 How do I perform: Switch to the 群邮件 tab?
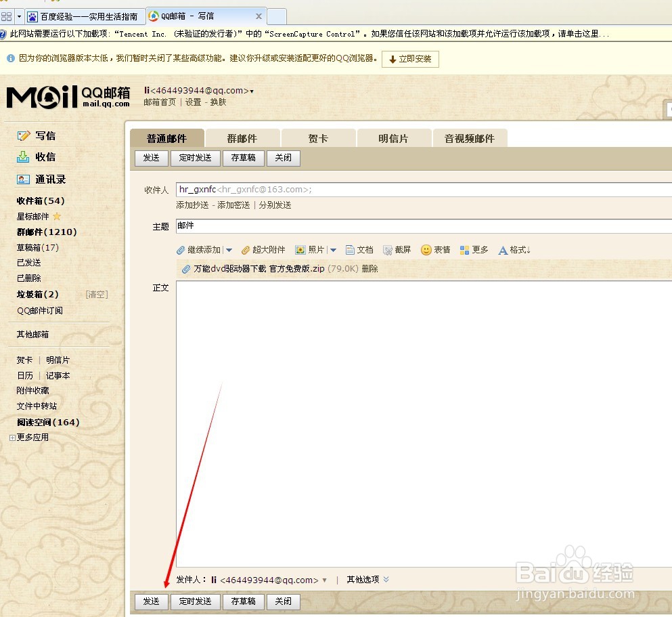[242, 138]
